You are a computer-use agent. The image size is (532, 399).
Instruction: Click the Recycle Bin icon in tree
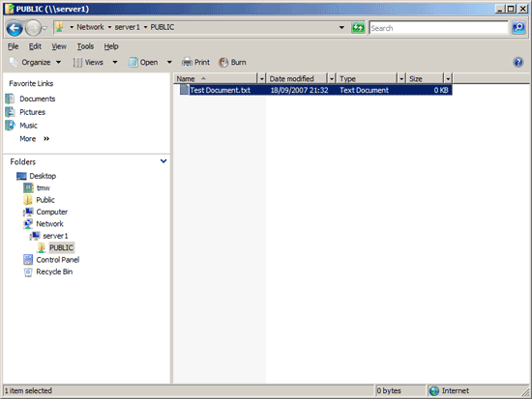tap(28, 271)
